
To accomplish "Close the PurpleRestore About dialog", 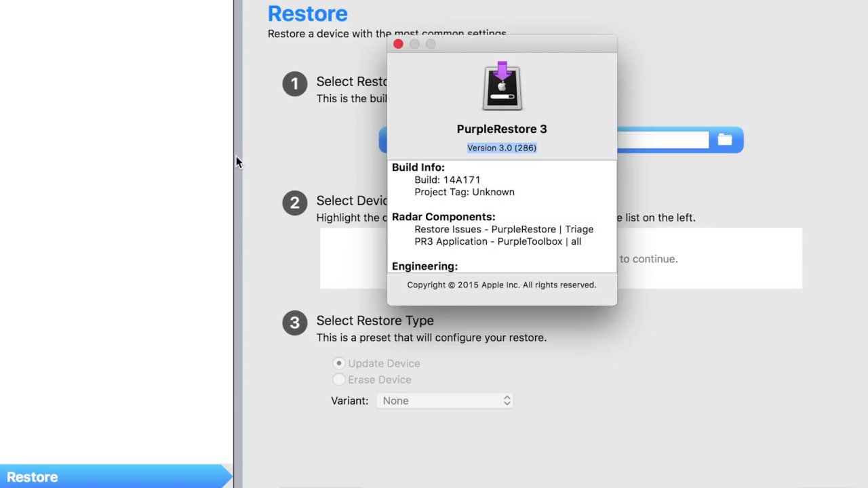I will (x=398, y=44).
